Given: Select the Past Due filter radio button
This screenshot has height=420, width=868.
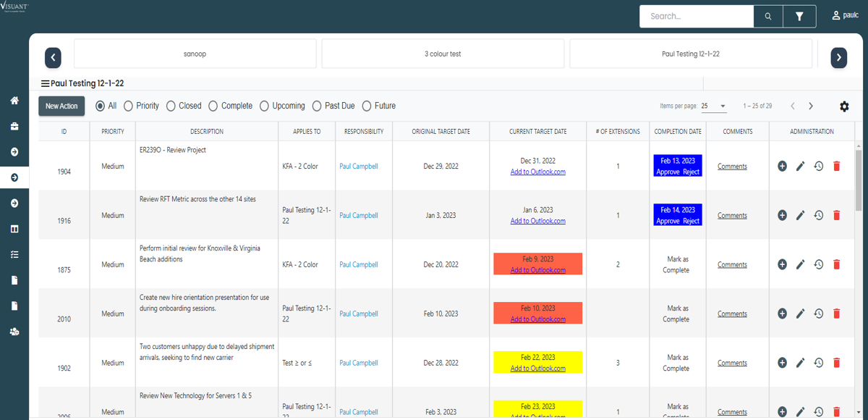Looking at the screenshot, I should pos(317,106).
